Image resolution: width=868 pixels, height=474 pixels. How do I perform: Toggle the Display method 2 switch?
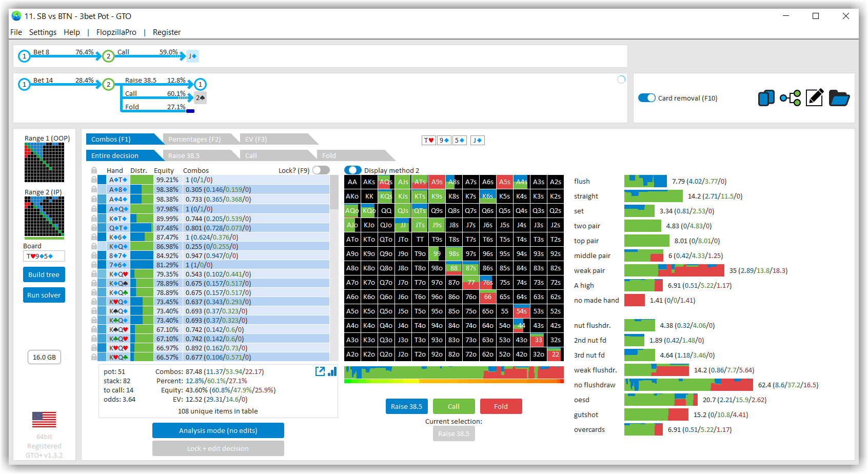coord(353,170)
